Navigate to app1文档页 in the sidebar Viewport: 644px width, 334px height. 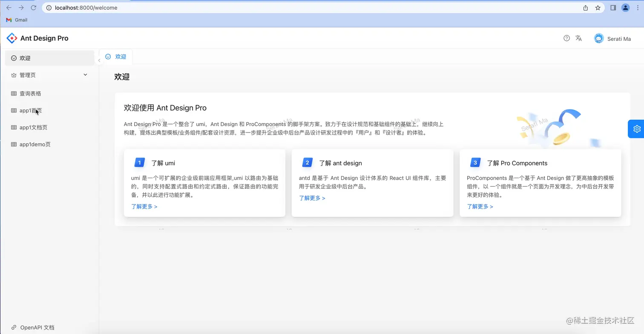49,127
